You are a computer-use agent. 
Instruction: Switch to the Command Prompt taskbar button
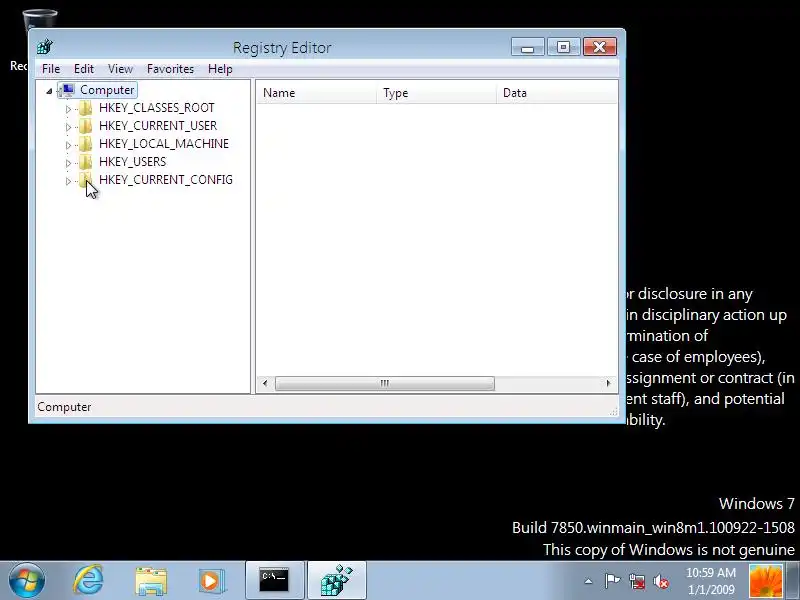pos(274,581)
